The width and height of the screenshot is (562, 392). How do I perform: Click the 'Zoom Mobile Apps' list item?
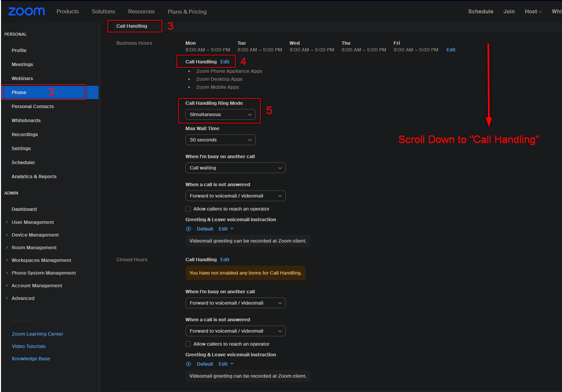[x=218, y=87]
